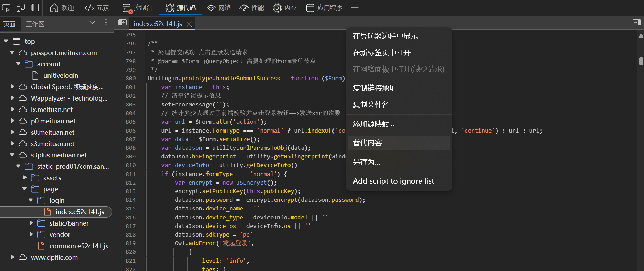Select 替代内容 in the context menu
The height and width of the screenshot is (271, 644).
[367, 143]
